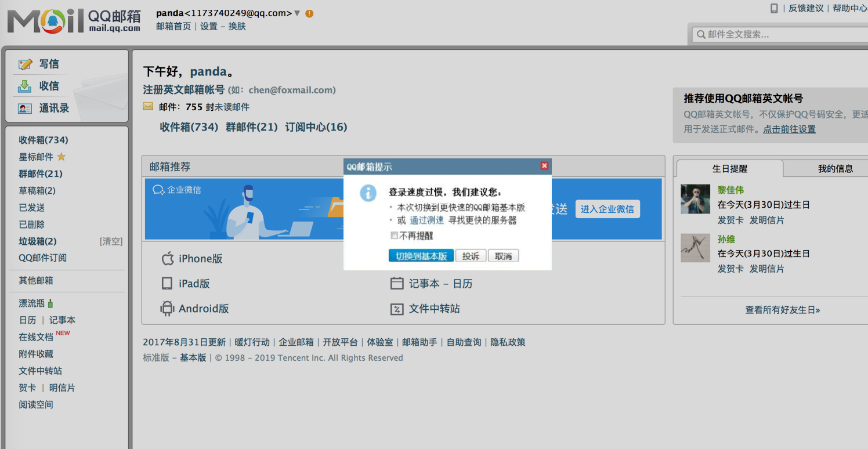Click the tablet icon for iPad版
The height and width of the screenshot is (449, 868).
pos(167,284)
